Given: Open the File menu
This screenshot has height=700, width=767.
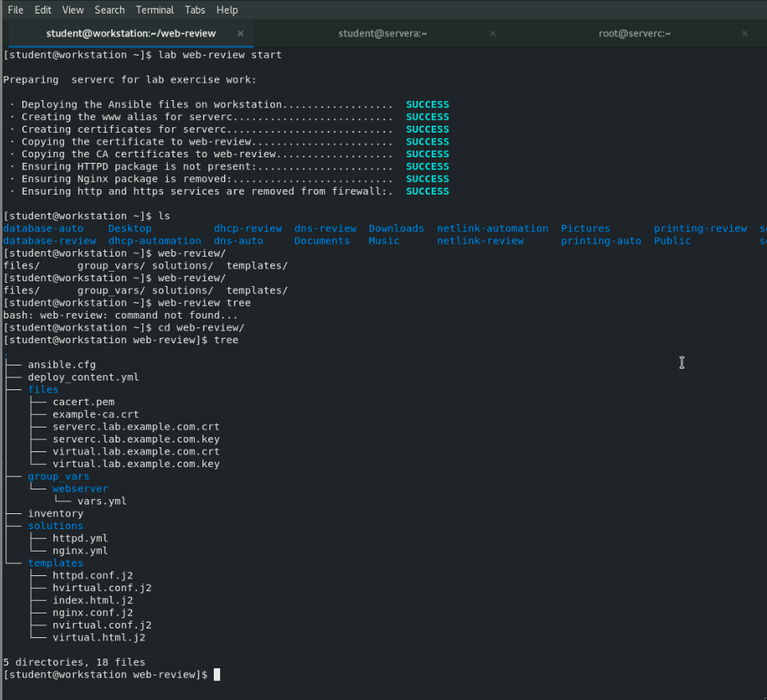Looking at the screenshot, I should (16, 10).
